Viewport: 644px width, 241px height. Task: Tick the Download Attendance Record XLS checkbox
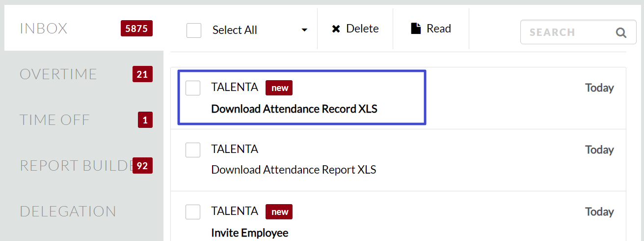pos(193,88)
